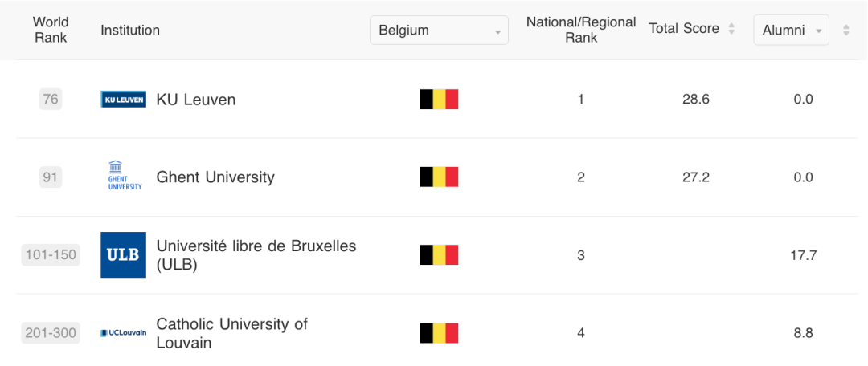The height and width of the screenshot is (366, 868).
Task: Click the Belgian flag in Ghent University row
Action: [439, 177]
